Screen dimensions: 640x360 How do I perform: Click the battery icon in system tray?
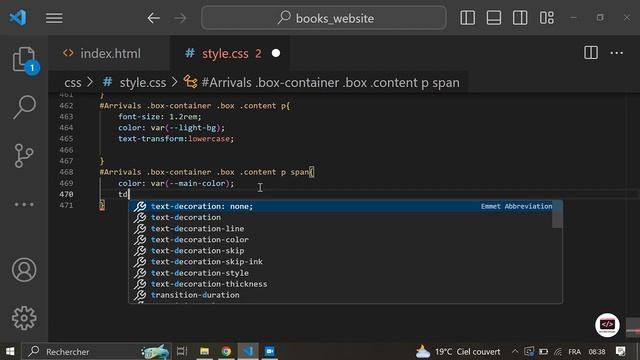point(543,351)
